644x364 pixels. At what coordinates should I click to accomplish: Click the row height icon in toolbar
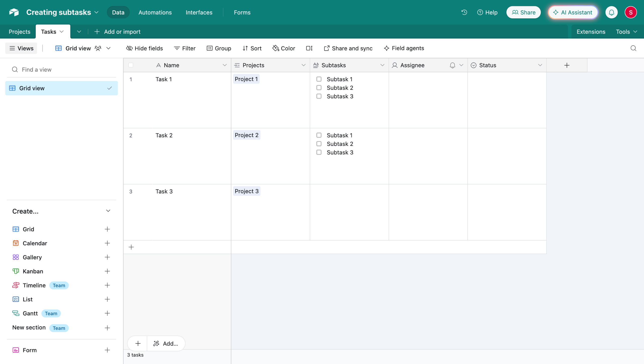click(309, 48)
